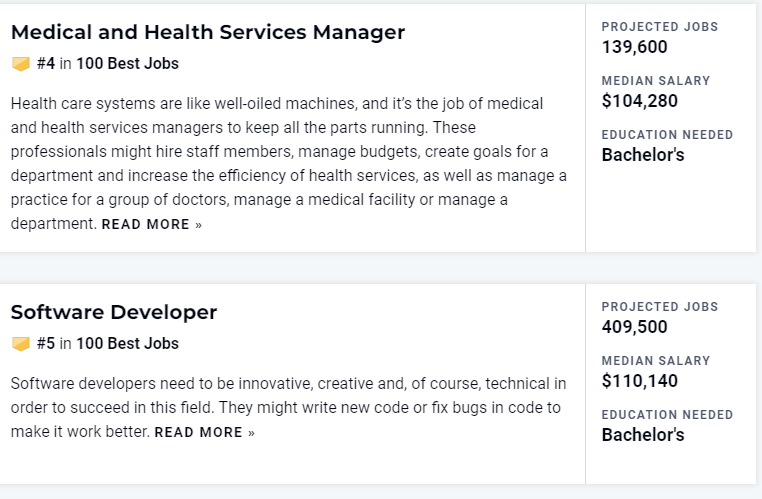This screenshot has height=499, width=762.
Task: Click the 409,500 projected jobs figure
Action: click(635, 327)
